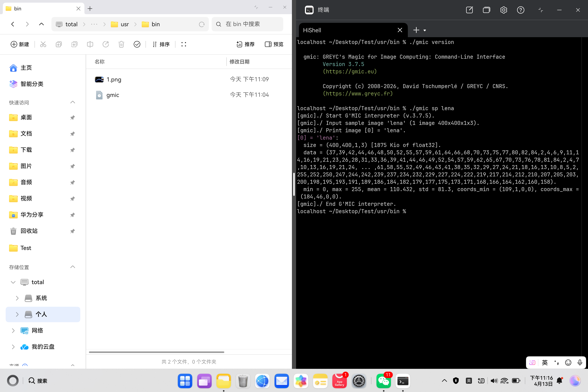Open the view layout dots icon

click(x=184, y=44)
